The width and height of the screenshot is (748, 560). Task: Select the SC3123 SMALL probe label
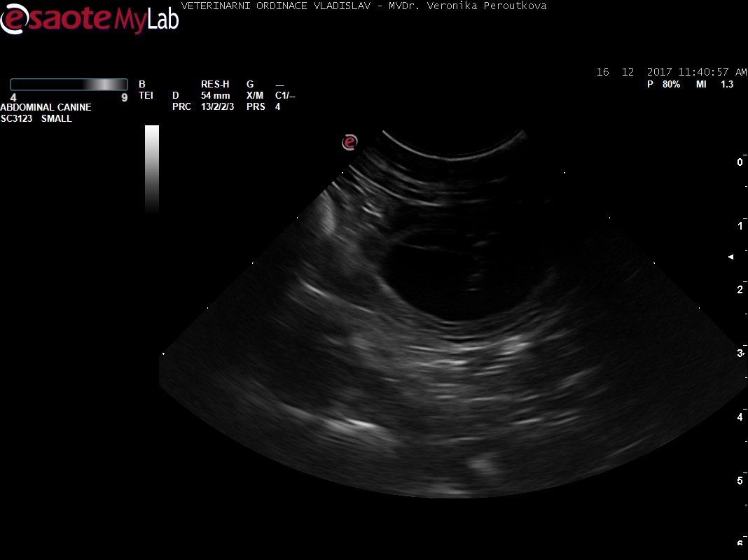pos(36,118)
